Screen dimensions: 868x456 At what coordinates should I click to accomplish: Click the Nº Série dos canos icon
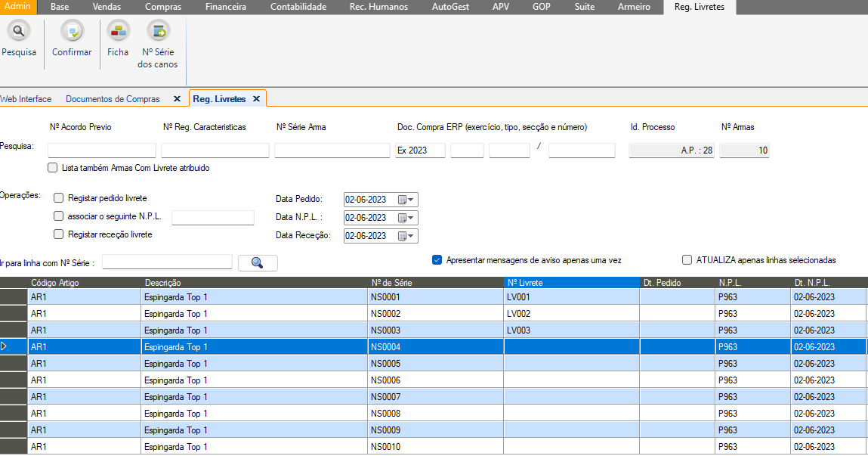[158, 32]
